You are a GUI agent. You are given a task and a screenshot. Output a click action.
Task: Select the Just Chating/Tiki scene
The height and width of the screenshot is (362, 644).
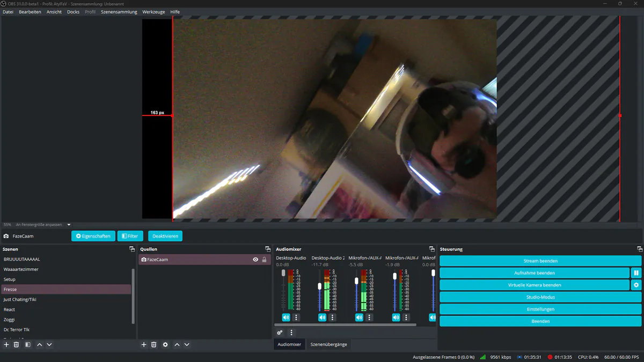[x=66, y=299]
